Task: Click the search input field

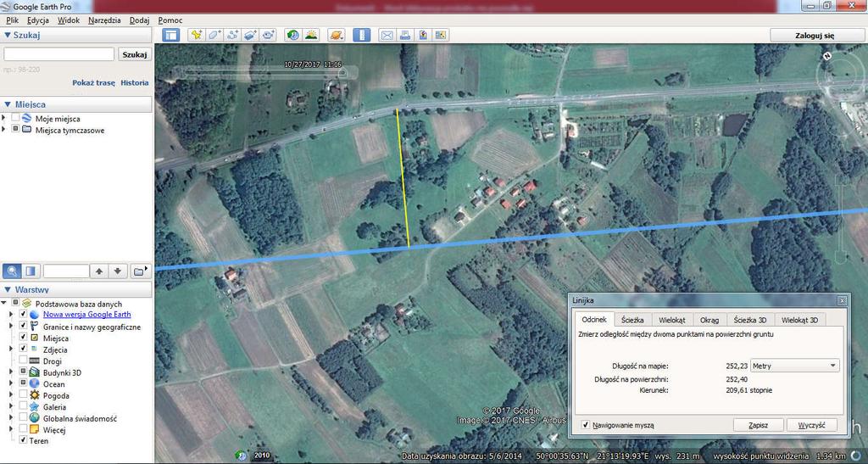Action: click(58, 54)
